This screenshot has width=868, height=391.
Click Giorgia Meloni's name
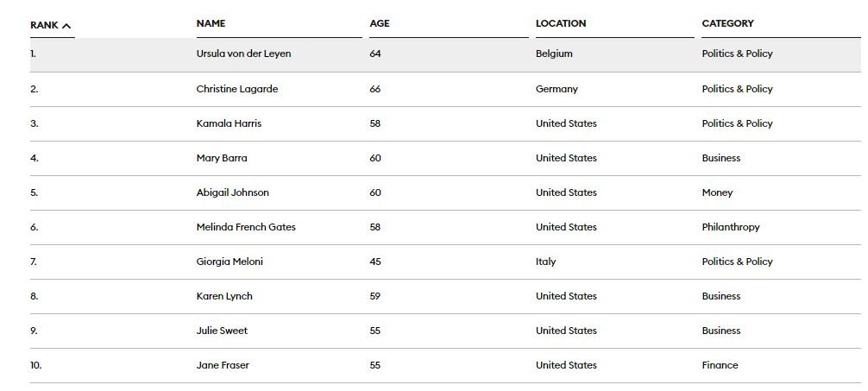pos(230,262)
